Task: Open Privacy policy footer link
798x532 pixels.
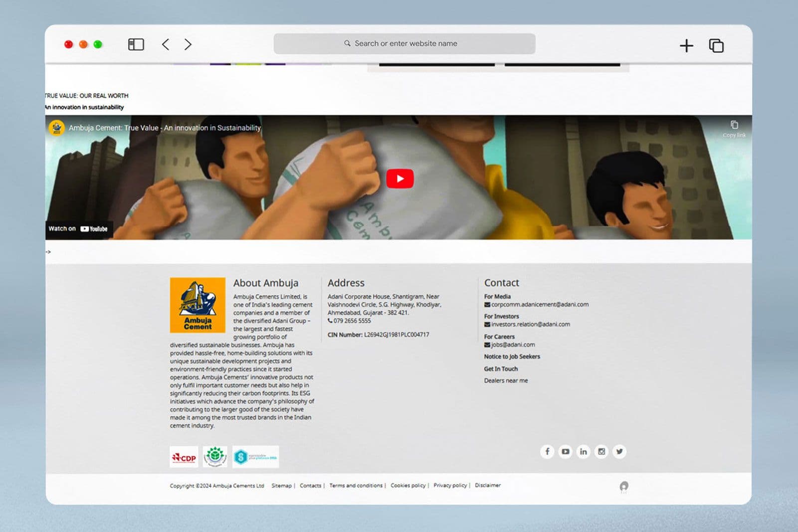Action: 450,485
